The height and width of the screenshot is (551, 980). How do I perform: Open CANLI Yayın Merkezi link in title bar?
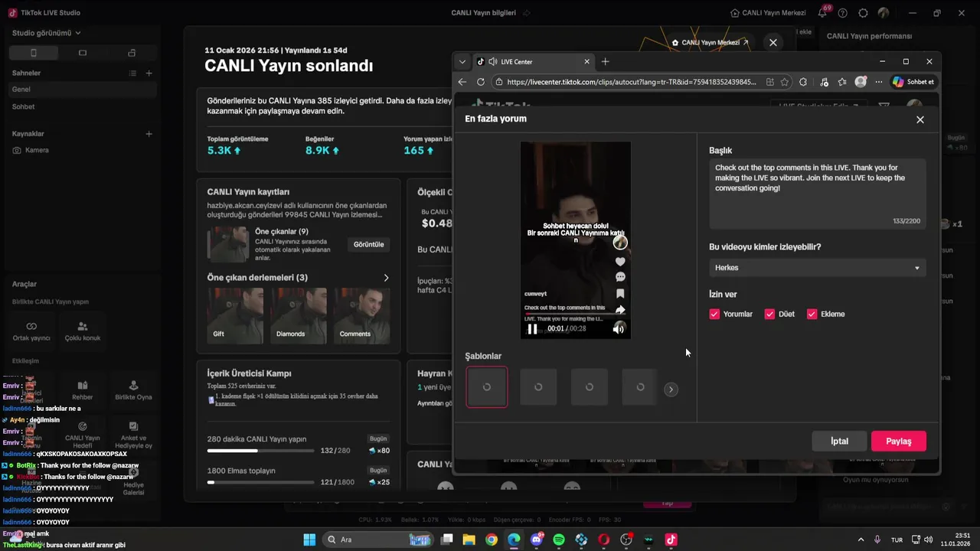tap(768, 13)
